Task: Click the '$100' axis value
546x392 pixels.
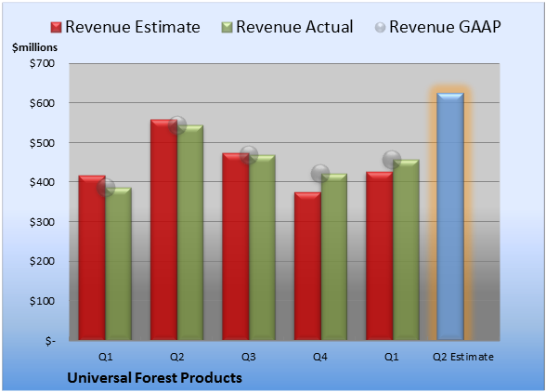Action: coord(42,301)
